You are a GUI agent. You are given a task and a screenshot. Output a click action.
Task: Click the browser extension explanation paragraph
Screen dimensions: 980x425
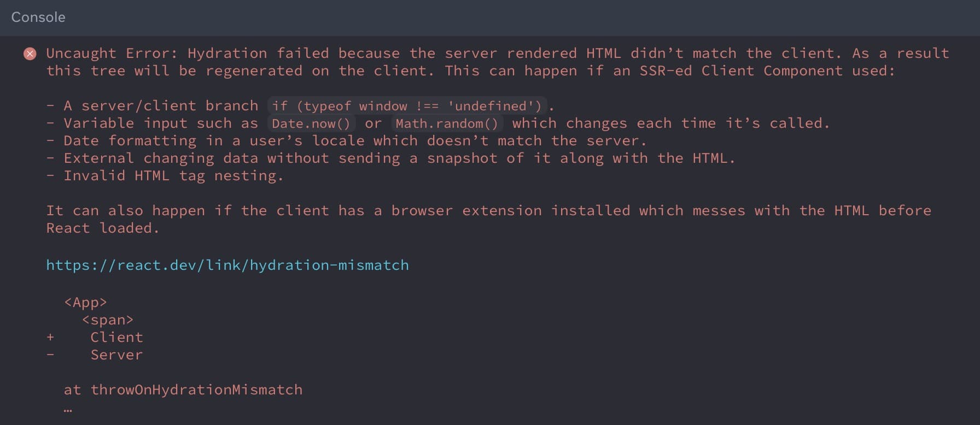pyautogui.click(x=488, y=211)
